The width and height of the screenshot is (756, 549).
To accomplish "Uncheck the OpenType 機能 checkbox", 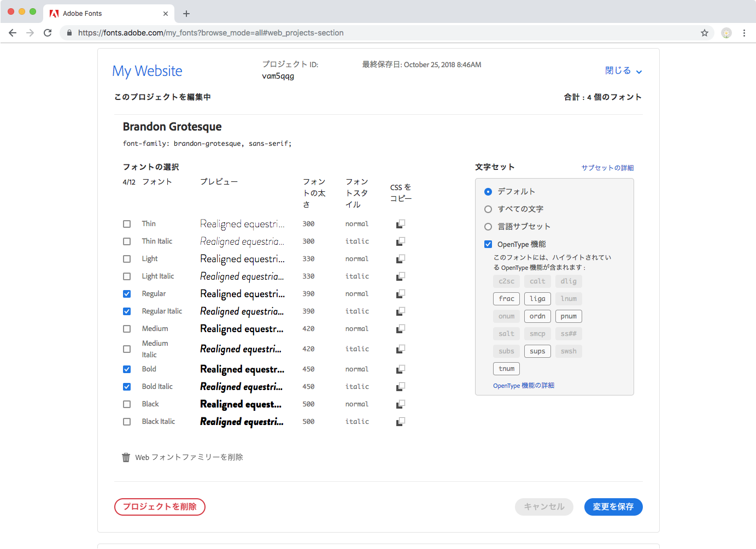I will point(488,244).
